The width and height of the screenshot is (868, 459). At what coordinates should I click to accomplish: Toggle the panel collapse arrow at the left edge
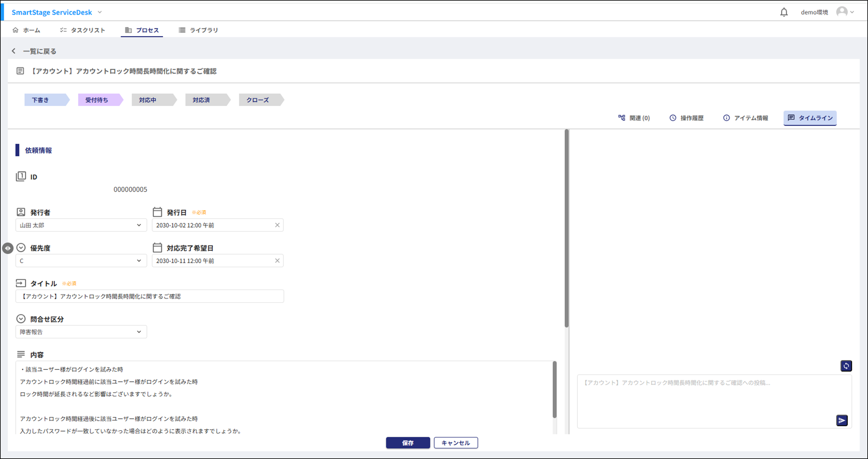8,248
